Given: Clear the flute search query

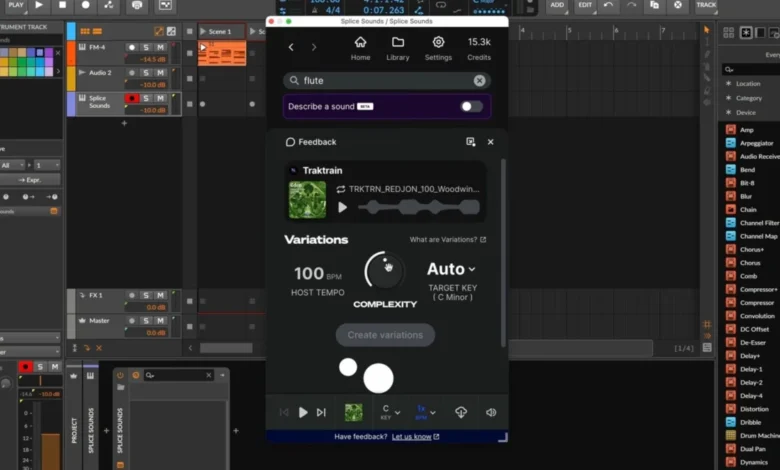Looking at the screenshot, I should [x=479, y=81].
